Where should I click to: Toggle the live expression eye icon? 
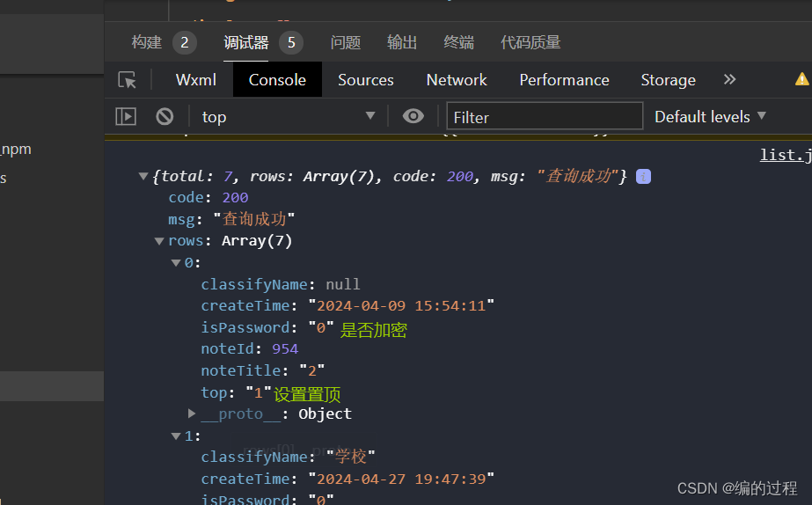[413, 116]
